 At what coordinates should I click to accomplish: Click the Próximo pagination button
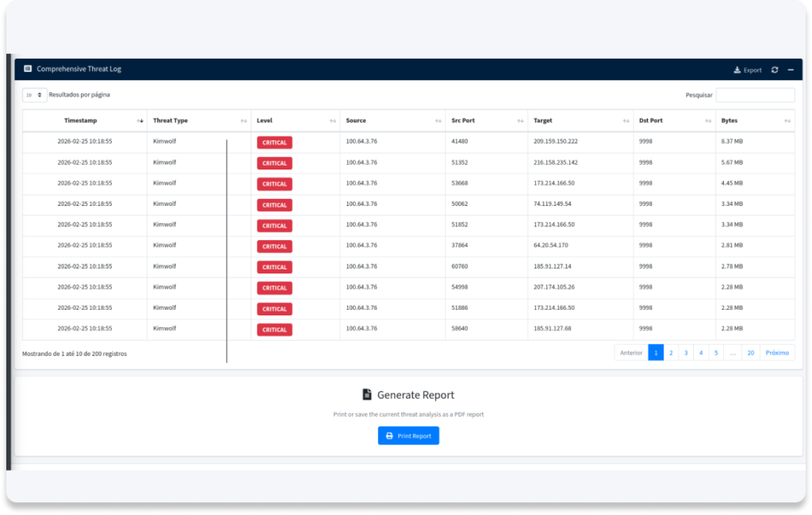point(777,353)
